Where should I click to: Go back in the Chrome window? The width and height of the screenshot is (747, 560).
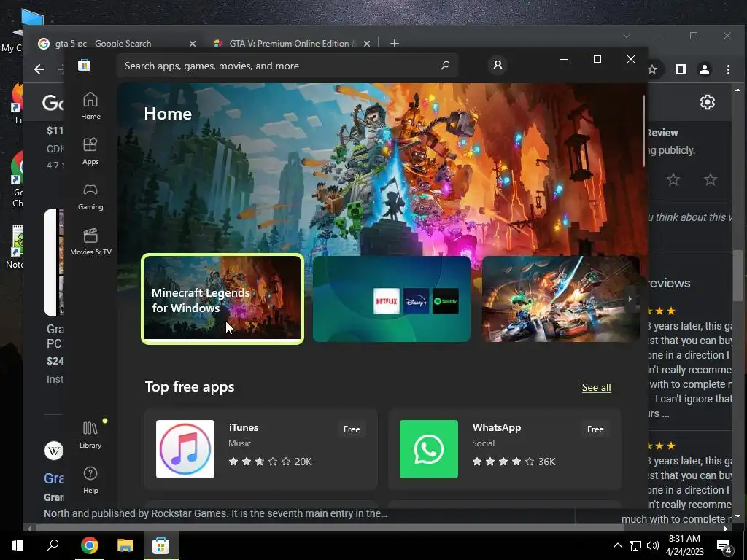tap(39, 69)
